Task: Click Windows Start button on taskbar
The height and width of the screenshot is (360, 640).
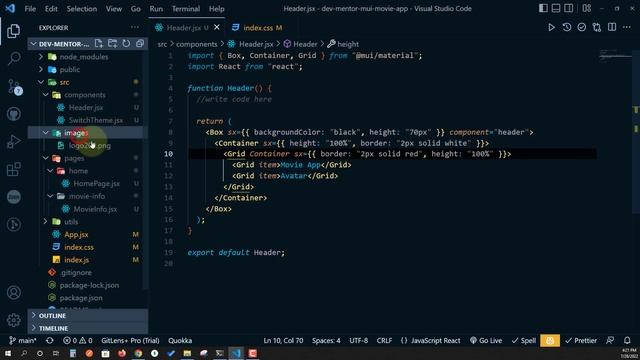Action: coord(8,353)
